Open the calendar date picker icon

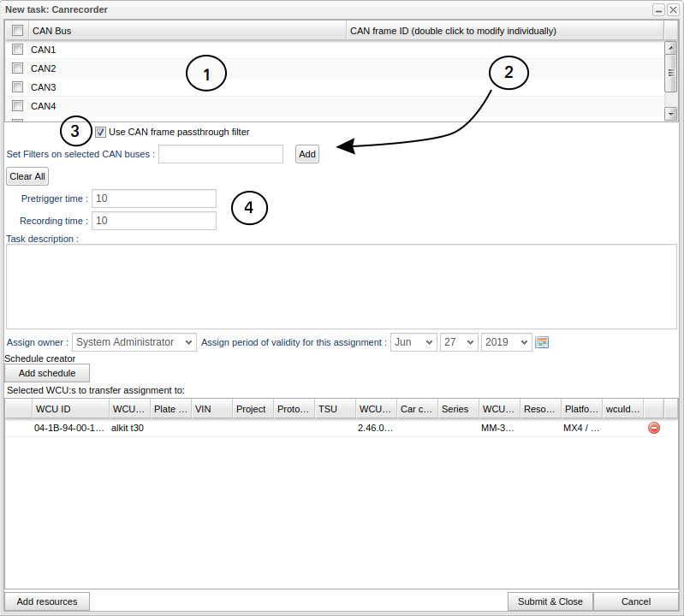pyautogui.click(x=541, y=342)
